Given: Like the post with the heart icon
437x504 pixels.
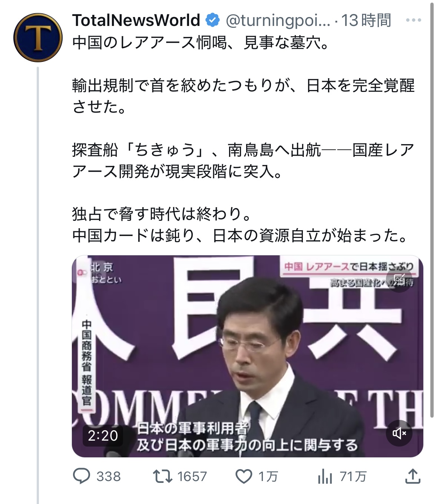Looking at the screenshot, I should point(244,476).
